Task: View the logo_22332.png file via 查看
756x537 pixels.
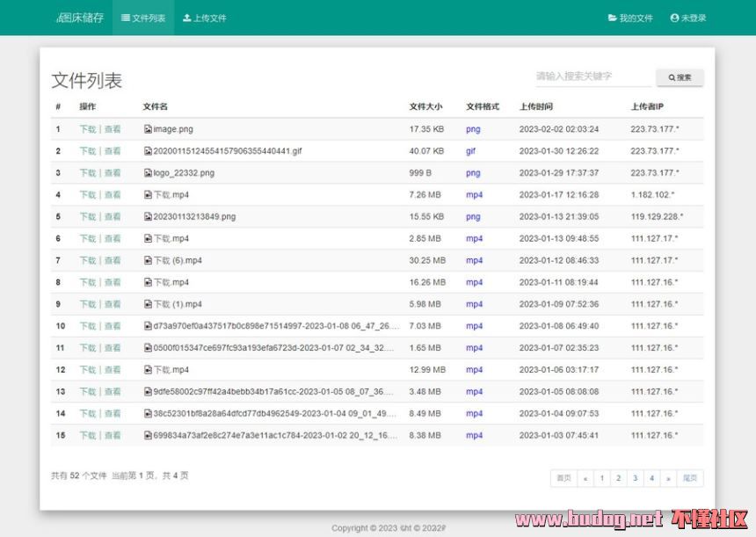Action: (x=113, y=173)
